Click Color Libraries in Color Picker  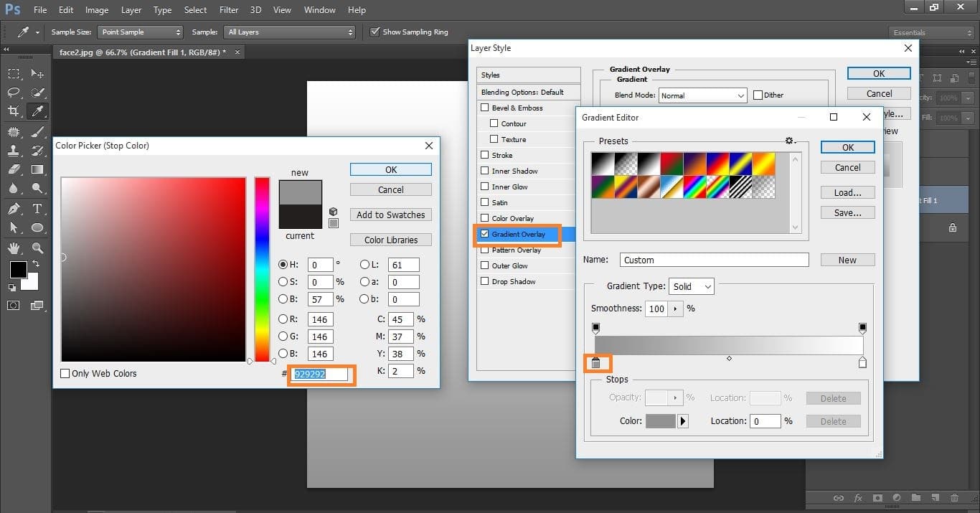click(390, 240)
